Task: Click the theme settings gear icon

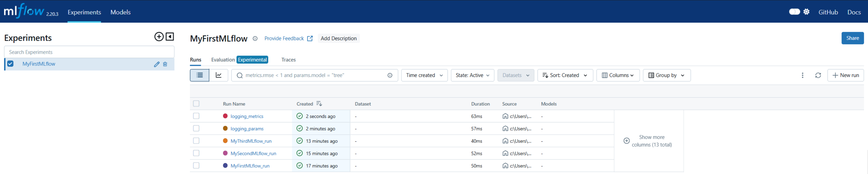Action: tap(806, 12)
